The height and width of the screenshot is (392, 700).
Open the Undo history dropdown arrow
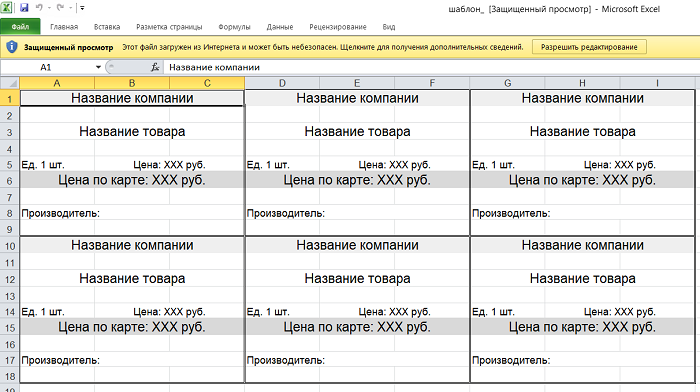point(49,8)
